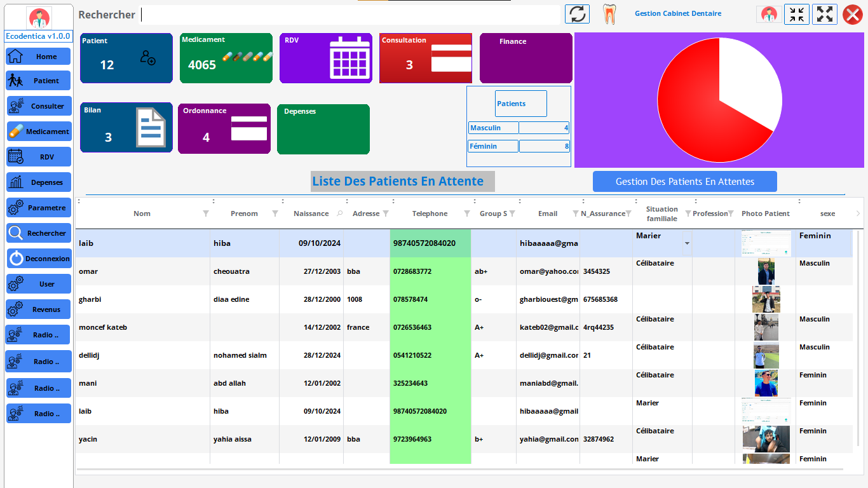Click the search icon in Naissance column header
This screenshot has height=488, width=868.
[339, 213]
